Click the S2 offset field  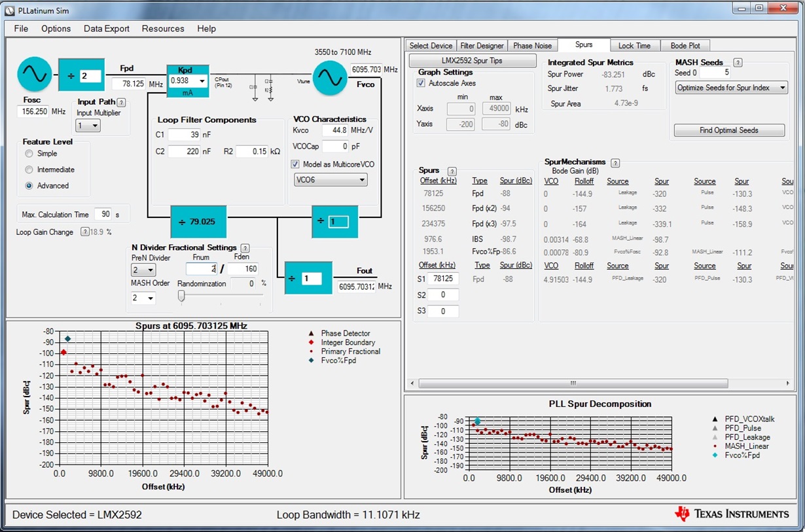click(x=443, y=295)
